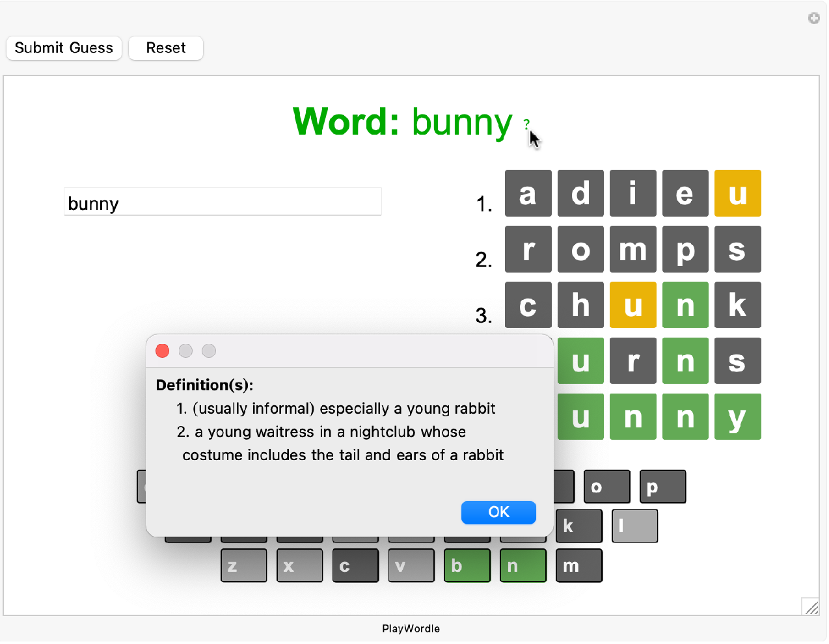Click OK in the definitions dialog

498,513
